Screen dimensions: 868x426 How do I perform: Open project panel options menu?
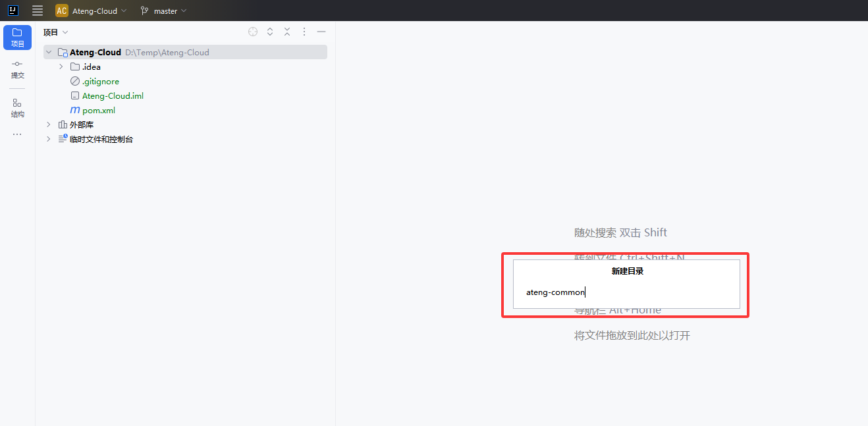click(x=304, y=32)
